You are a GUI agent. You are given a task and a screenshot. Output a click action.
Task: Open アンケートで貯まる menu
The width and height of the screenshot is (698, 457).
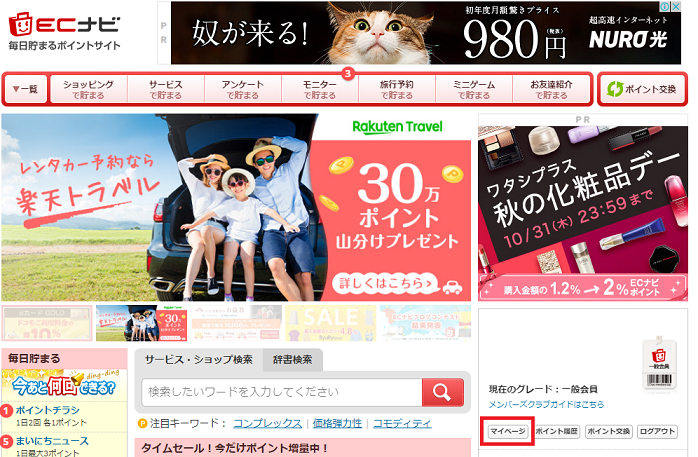pyautogui.click(x=243, y=89)
